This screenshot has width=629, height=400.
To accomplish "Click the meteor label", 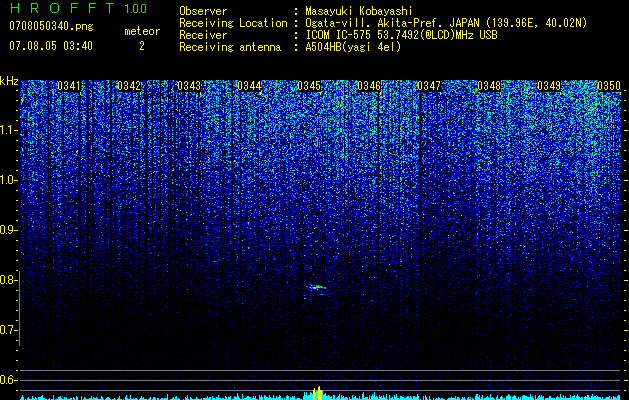I will coord(142,31).
